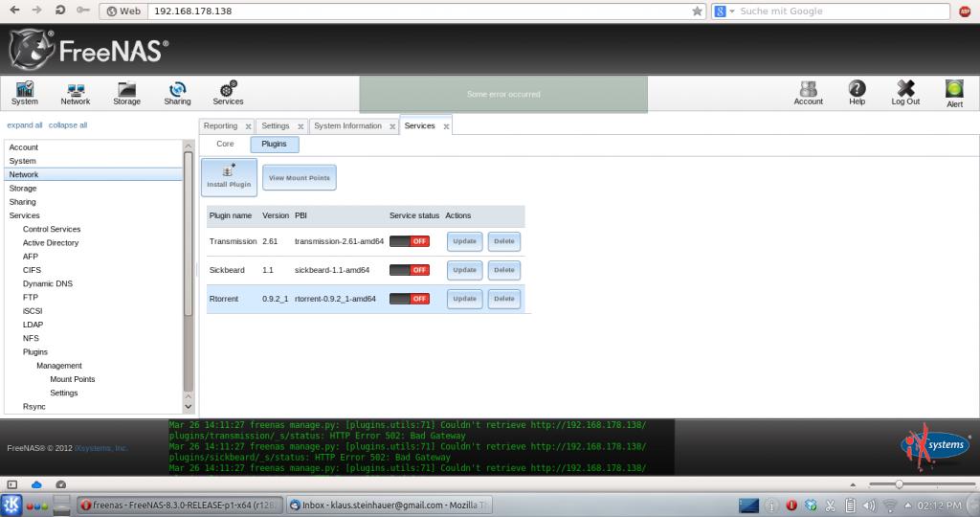Switch to the System Information tab
980x517 pixels.
coord(348,125)
